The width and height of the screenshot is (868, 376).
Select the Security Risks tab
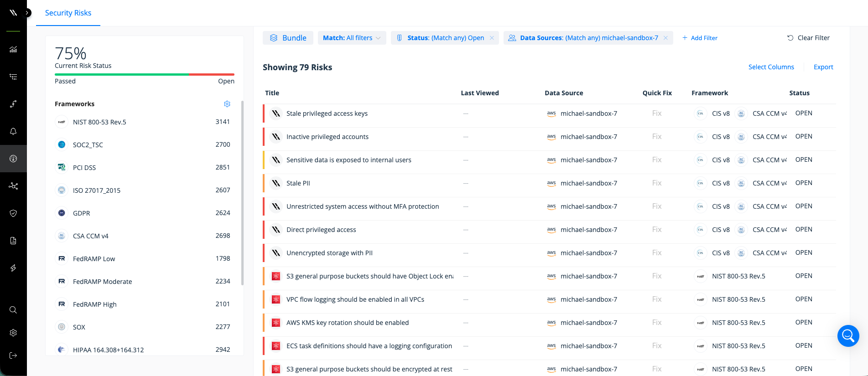[x=68, y=13]
